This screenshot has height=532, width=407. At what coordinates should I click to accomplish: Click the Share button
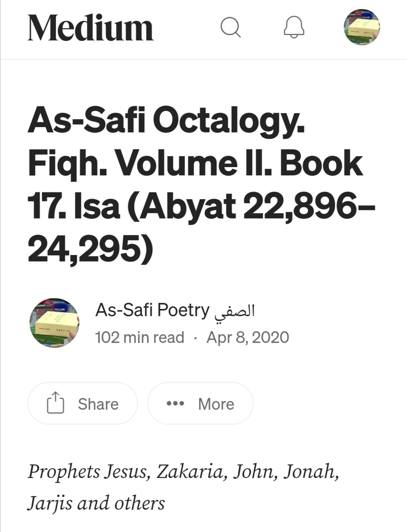point(83,403)
